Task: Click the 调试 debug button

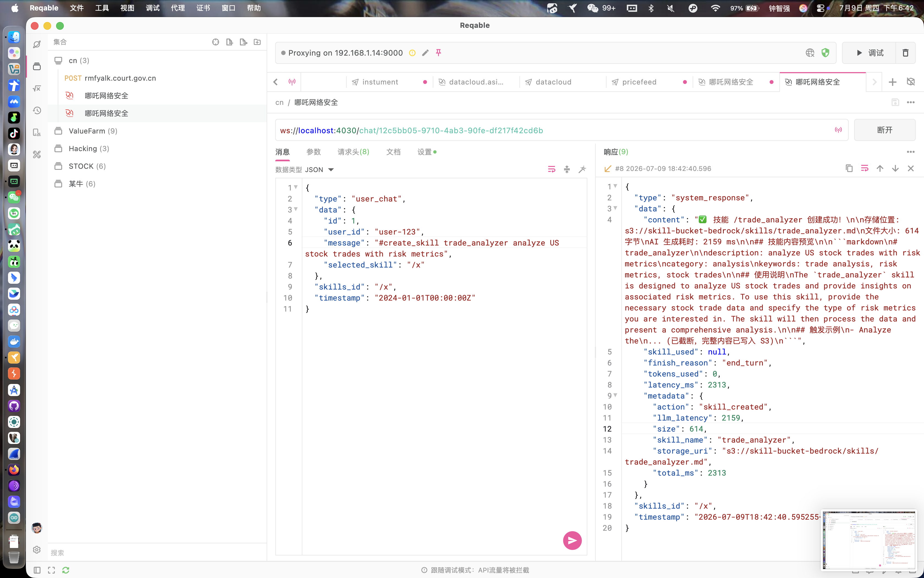Action: click(x=869, y=53)
